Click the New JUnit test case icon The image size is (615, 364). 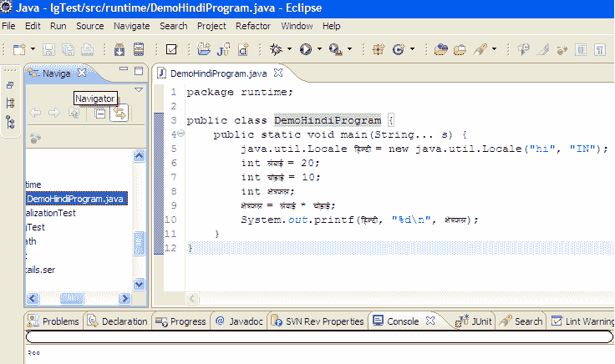pyautogui.click(x=223, y=50)
